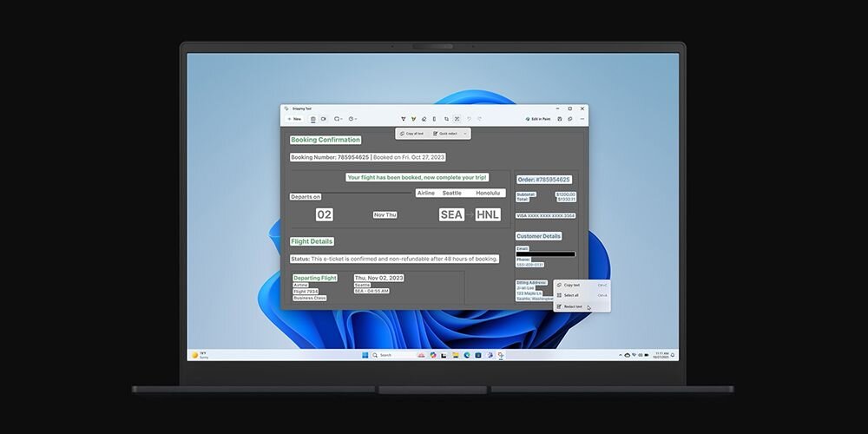Toggle the ruler tool
Image resolution: width=868 pixels, height=434 pixels.
434,119
